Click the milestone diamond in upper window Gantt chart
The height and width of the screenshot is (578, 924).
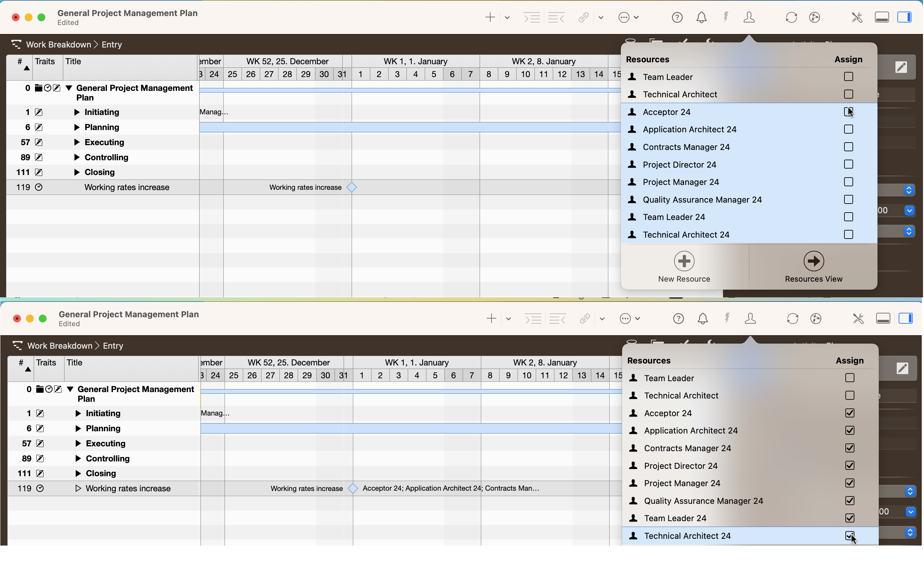(351, 187)
